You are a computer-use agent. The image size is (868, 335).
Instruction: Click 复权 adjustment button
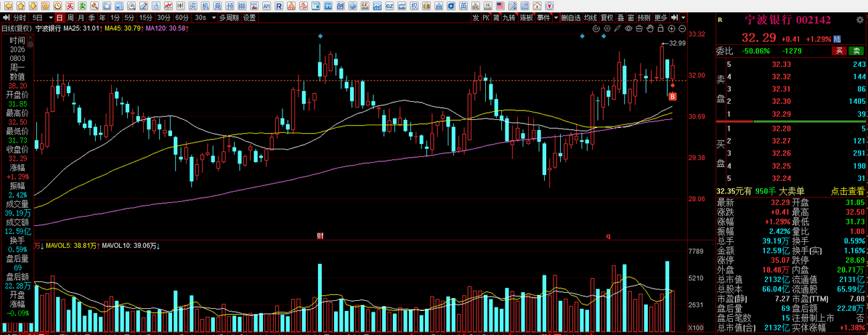[607, 17]
